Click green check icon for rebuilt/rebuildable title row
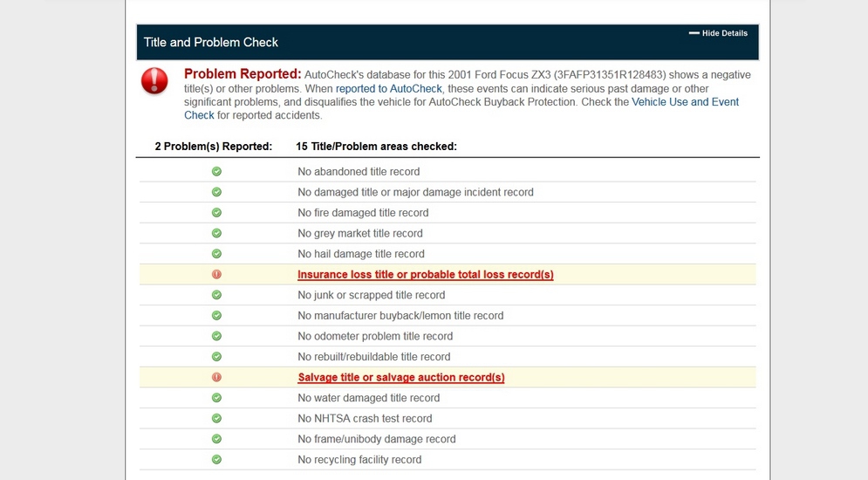The width and height of the screenshot is (868, 480). point(216,357)
